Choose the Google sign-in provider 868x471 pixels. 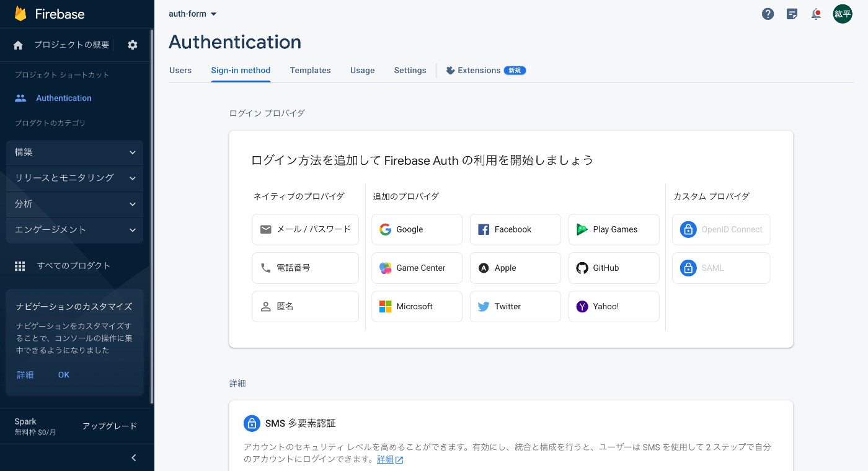pyautogui.click(x=417, y=229)
